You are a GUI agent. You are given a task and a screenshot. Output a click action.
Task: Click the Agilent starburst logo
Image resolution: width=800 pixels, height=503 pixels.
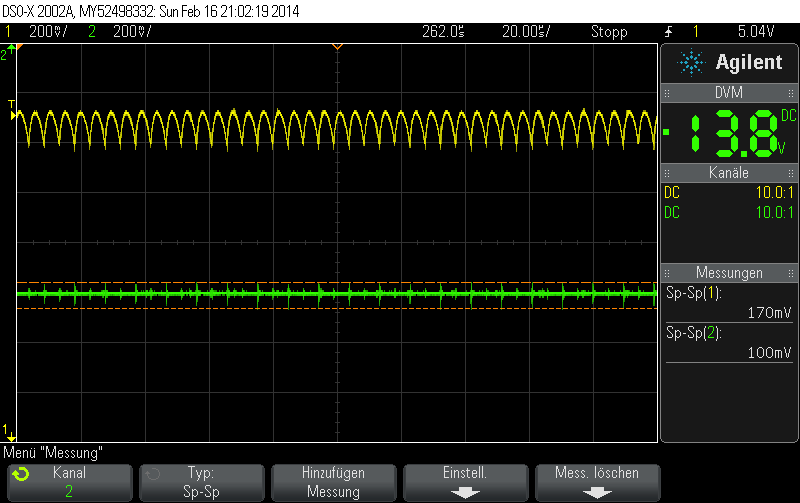pos(691,62)
